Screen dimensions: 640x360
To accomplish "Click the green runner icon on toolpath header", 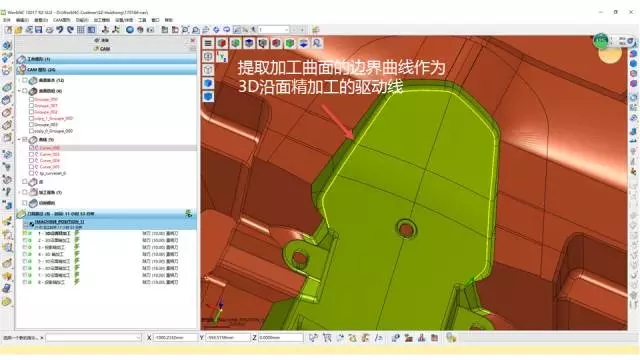I will pyautogui.click(x=189, y=213).
